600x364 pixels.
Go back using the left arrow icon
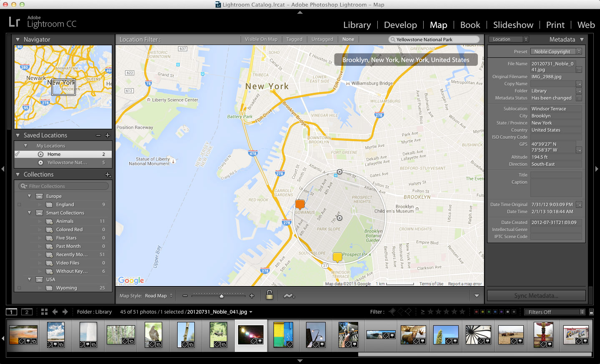[x=55, y=312]
